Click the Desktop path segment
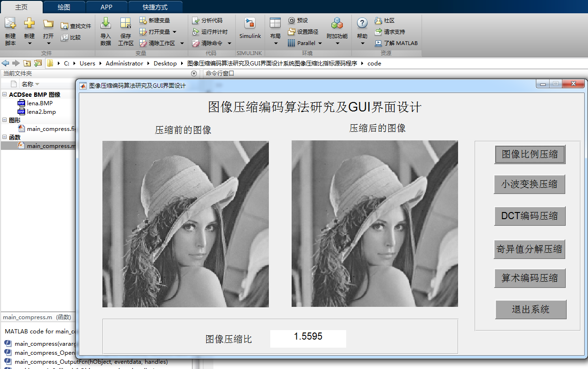The height and width of the screenshot is (369, 588). [x=165, y=63]
